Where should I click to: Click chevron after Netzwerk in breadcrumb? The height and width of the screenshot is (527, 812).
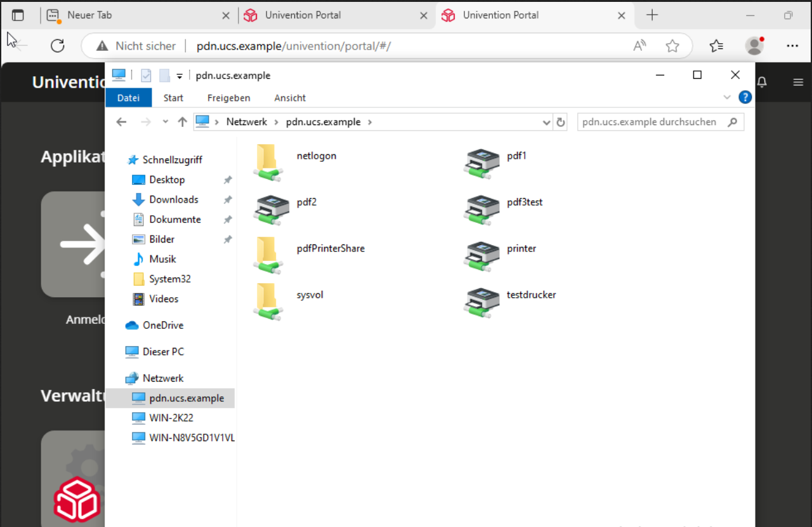[x=277, y=122]
